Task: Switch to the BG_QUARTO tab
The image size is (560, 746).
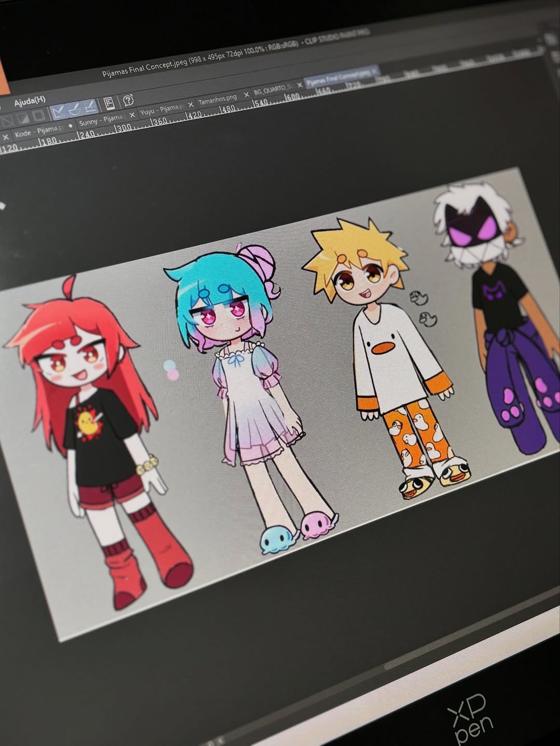Action: click(276, 89)
